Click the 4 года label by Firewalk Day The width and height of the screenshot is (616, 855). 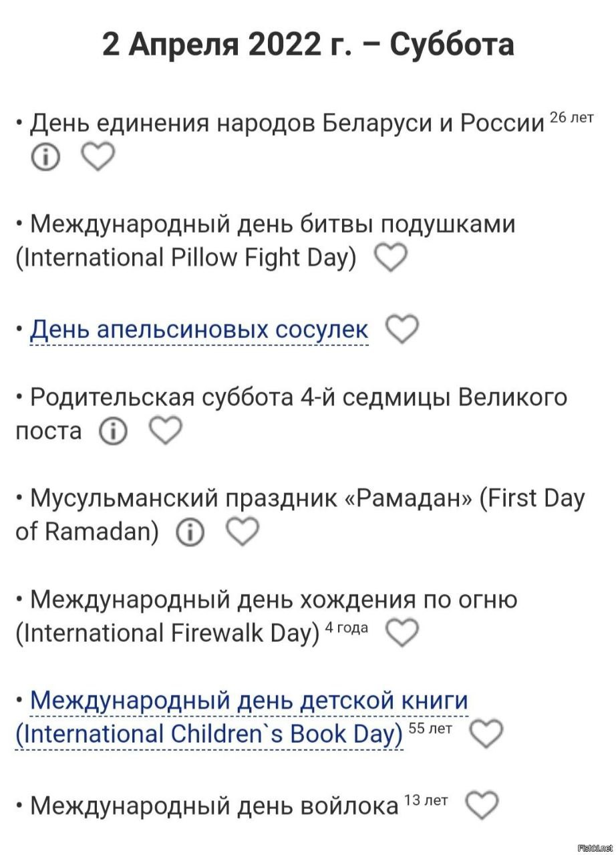coord(346,628)
